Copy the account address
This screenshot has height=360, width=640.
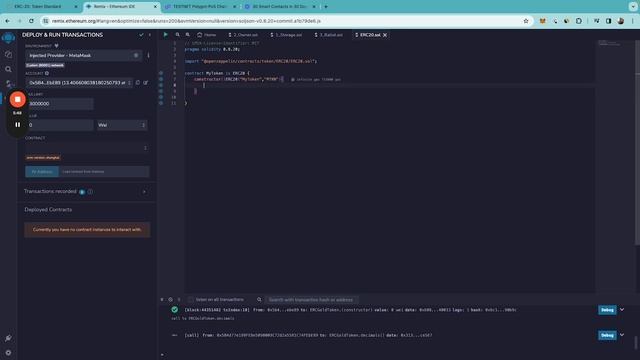(138, 83)
